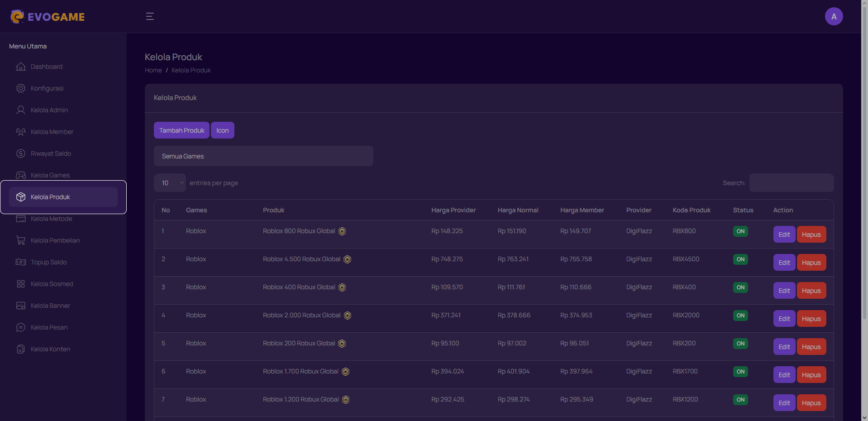Click the Tambah Produk button
This screenshot has height=421, width=868.
181,130
